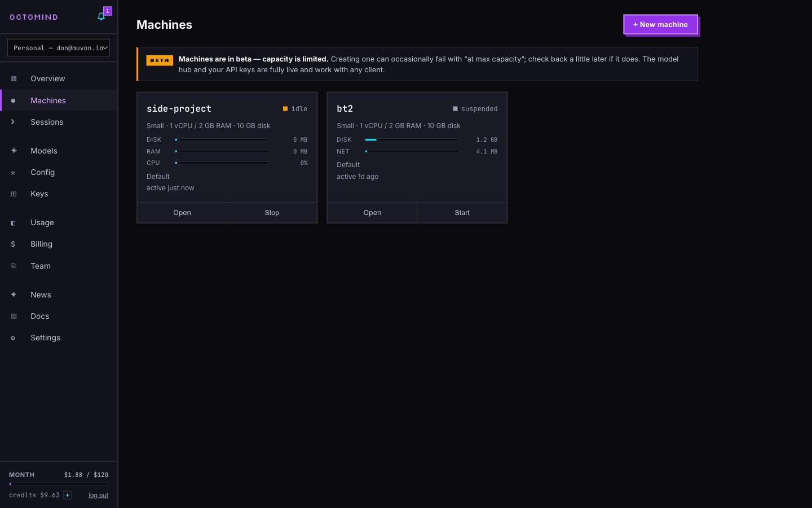Click the News star icon
Viewport: 812px width, 508px height.
[14, 295]
